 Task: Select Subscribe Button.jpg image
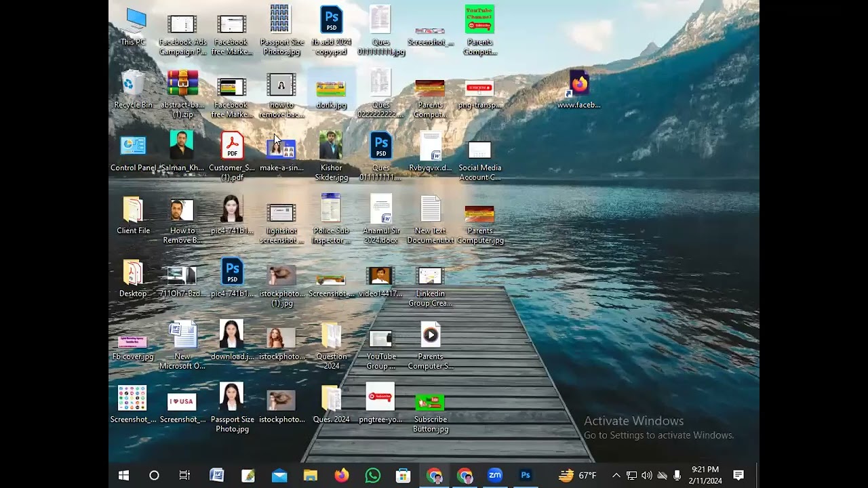431,414
